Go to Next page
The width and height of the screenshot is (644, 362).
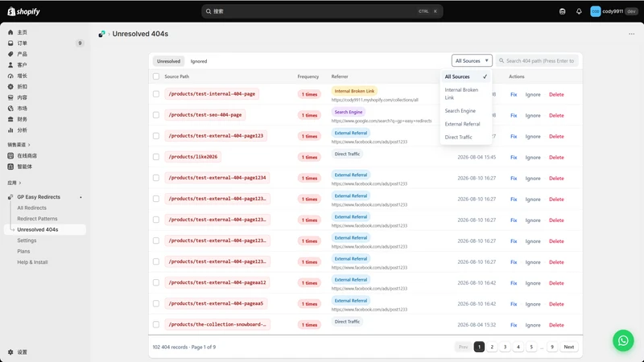click(x=569, y=347)
